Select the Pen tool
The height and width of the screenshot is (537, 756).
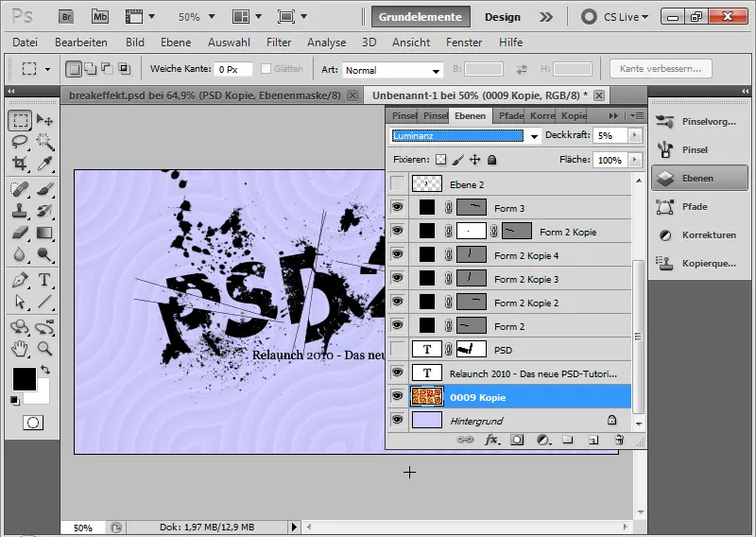coord(20,280)
